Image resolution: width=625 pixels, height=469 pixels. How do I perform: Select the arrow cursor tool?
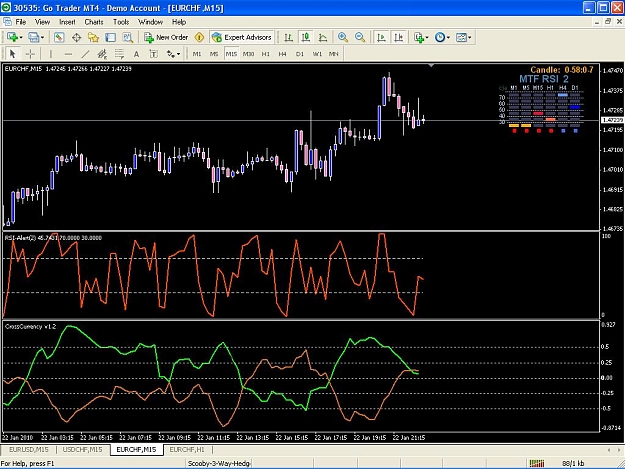[x=12, y=54]
